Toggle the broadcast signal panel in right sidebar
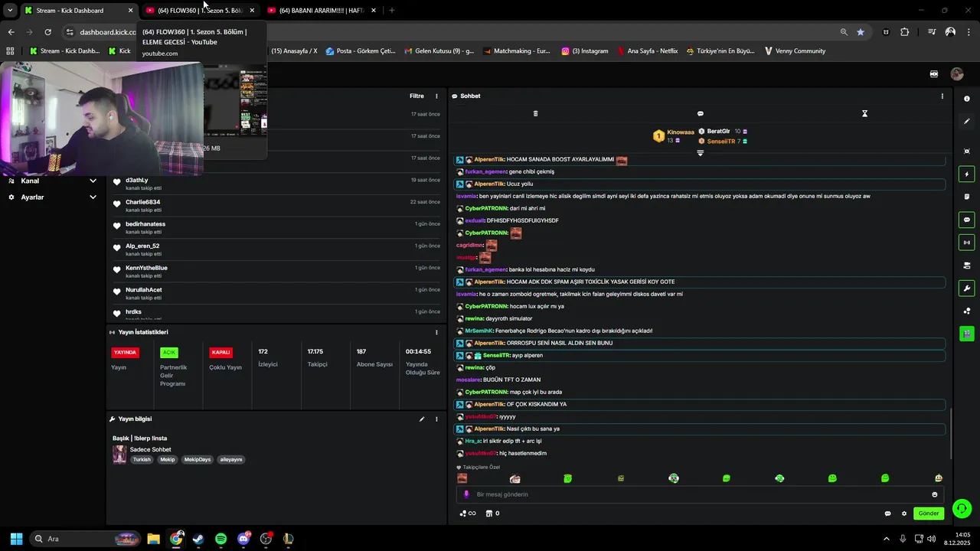980x551 pixels. (x=967, y=243)
